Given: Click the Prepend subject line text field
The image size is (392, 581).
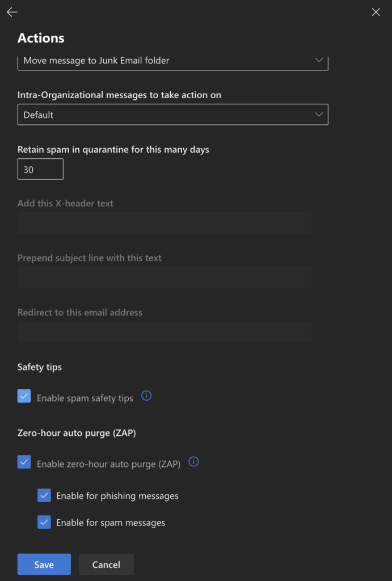Looking at the screenshot, I should (x=165, y=277).
